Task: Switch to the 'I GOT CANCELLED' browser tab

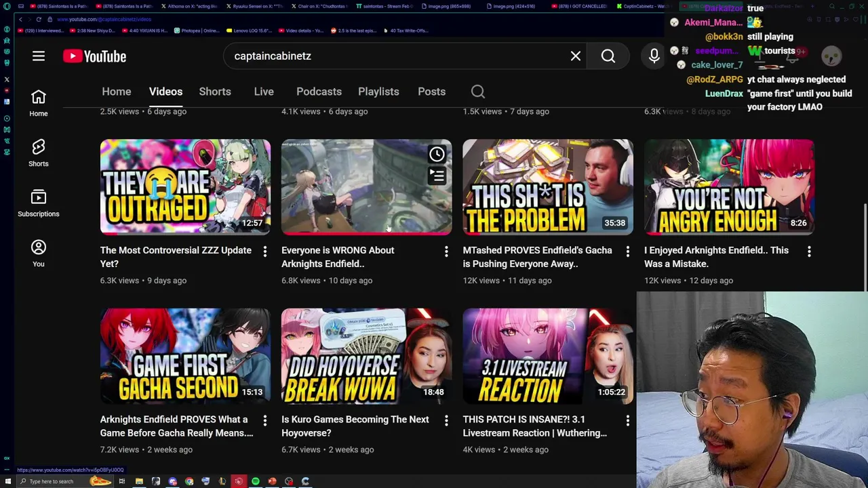Action: point(580,6)
